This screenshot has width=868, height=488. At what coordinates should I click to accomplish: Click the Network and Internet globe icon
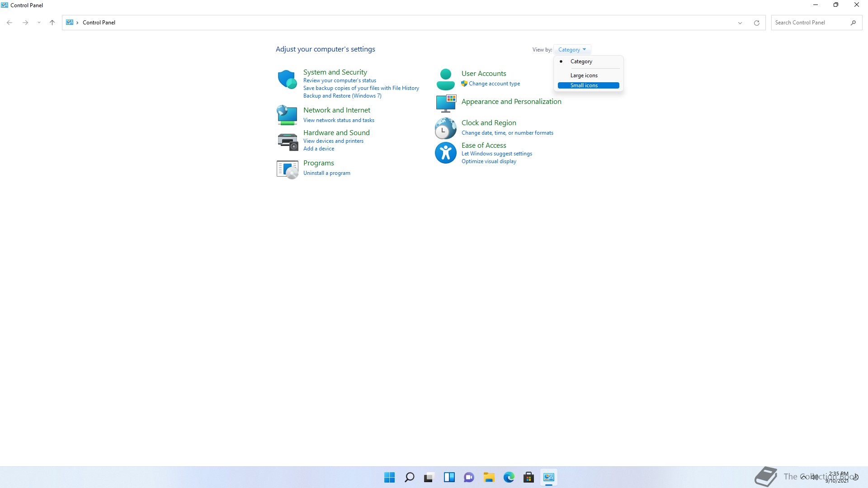(x=287, y=115)
